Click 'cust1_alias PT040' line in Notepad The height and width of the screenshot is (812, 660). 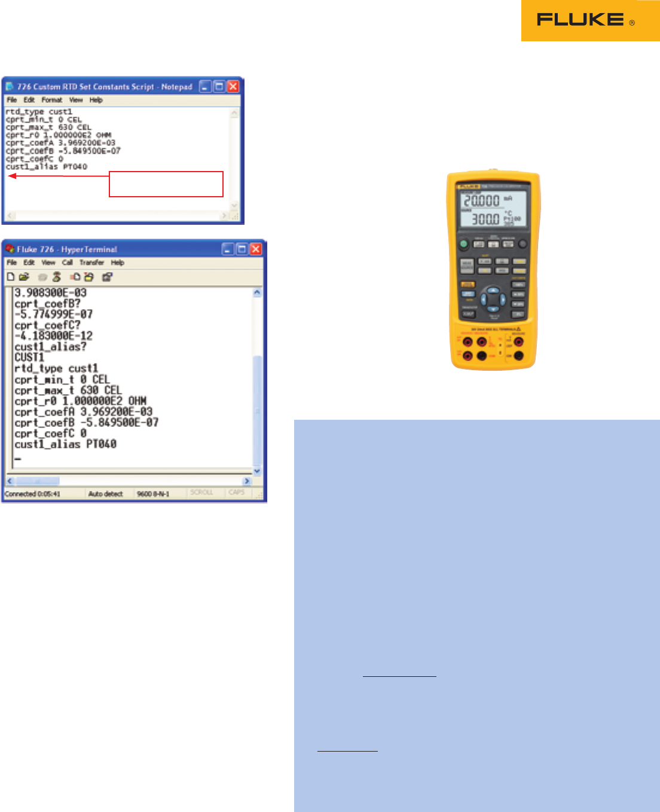point(47,167)
